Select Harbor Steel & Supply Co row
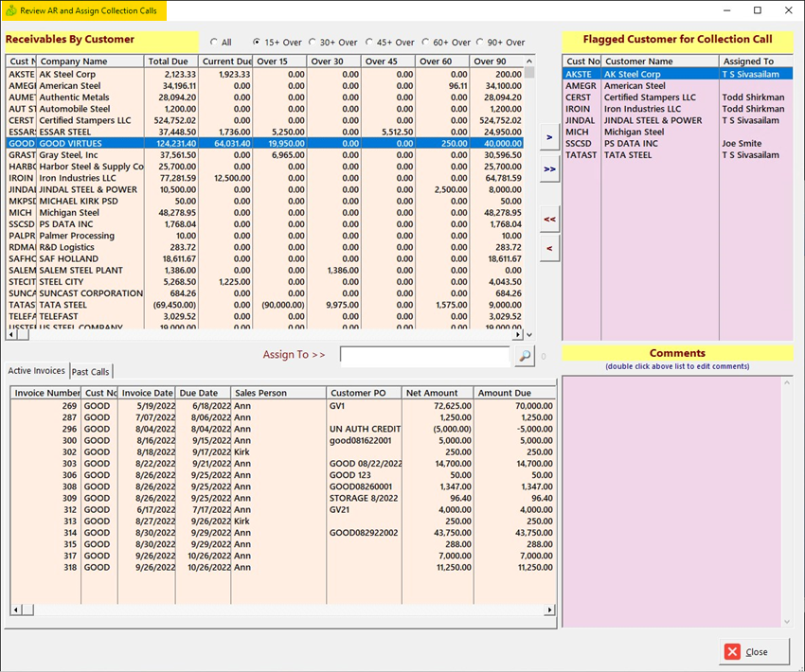This screenshot has height=672, width=805. coord(265,167)
